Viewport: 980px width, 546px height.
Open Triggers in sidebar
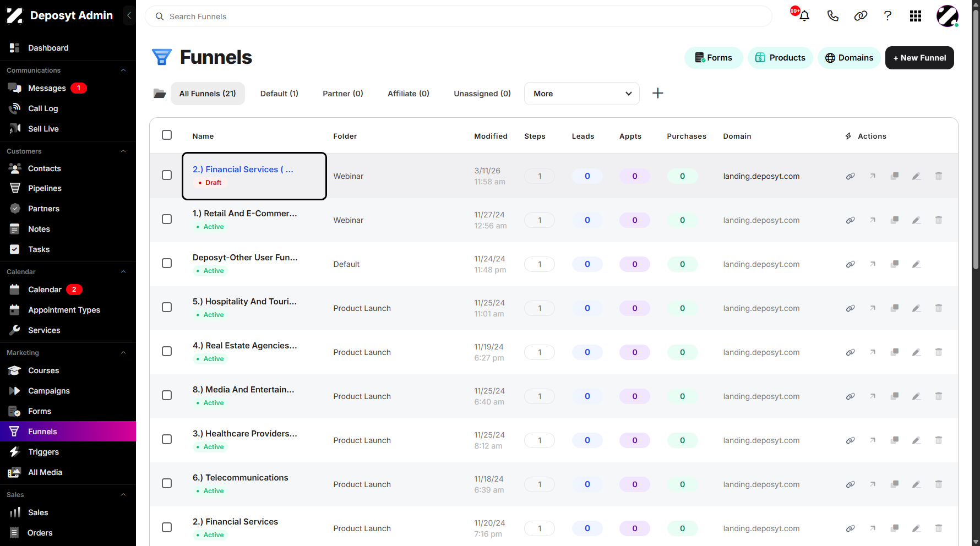coord(43,452)
